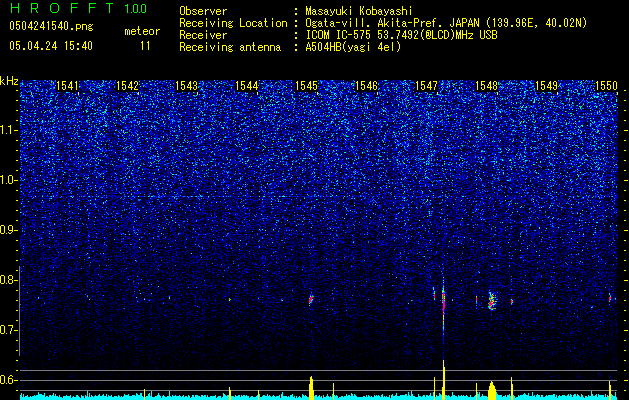
Task: Click time marker 1548
Action: point(486,86)
